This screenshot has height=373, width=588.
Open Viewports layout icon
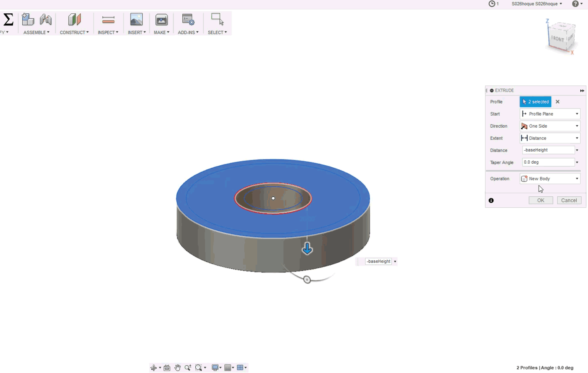(x=240, y=368)
